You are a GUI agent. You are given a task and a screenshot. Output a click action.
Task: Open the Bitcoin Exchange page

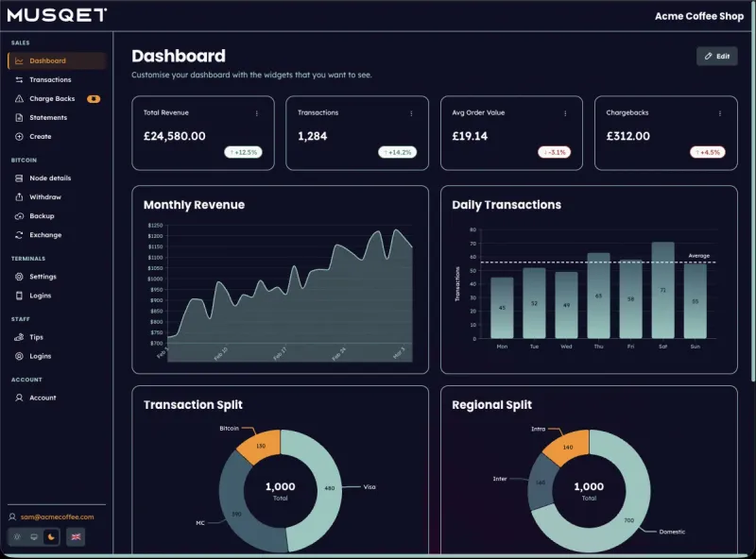click(x=44, y=234)
